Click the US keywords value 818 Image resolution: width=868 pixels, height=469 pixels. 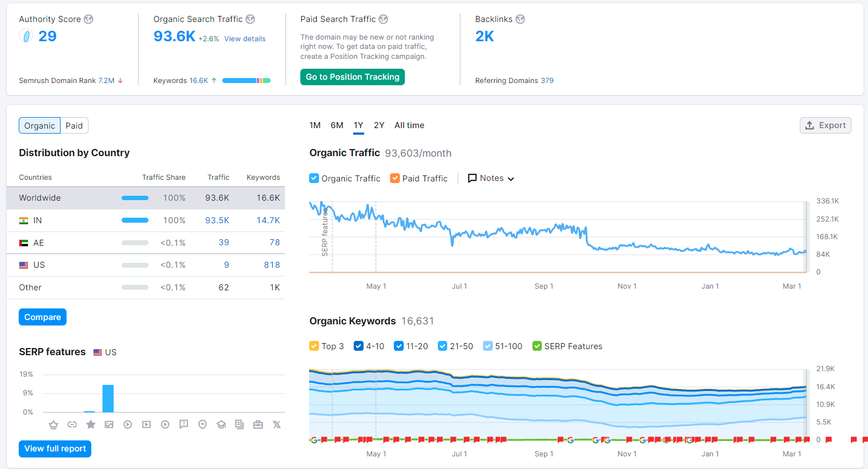pyautogui.click(x=272, y=265)
